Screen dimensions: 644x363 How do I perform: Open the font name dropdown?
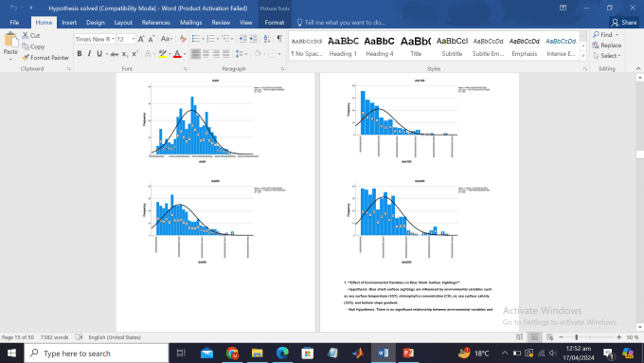[x=113, y=39]
